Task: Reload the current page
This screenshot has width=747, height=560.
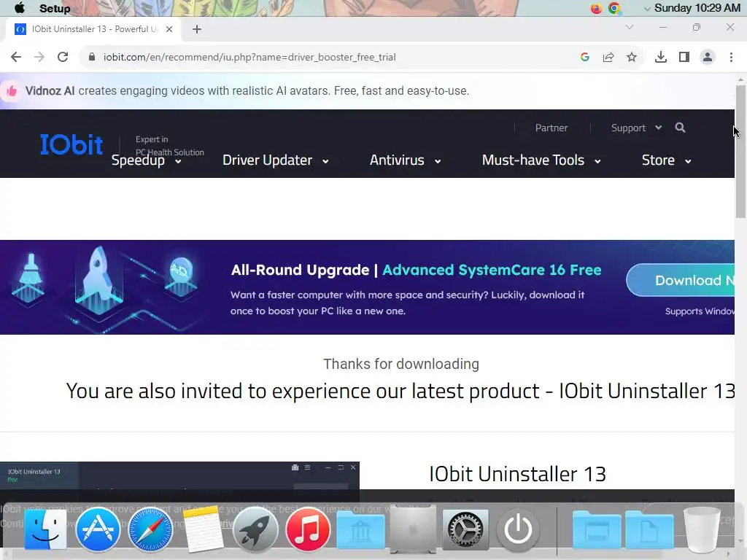Action: (x=63, y=57)
